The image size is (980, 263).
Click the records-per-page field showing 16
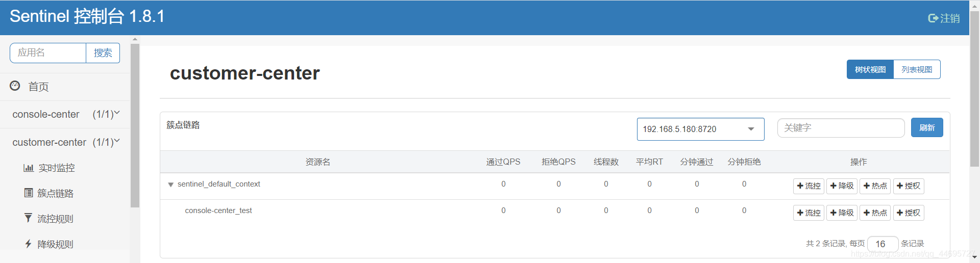pos(883,244)
